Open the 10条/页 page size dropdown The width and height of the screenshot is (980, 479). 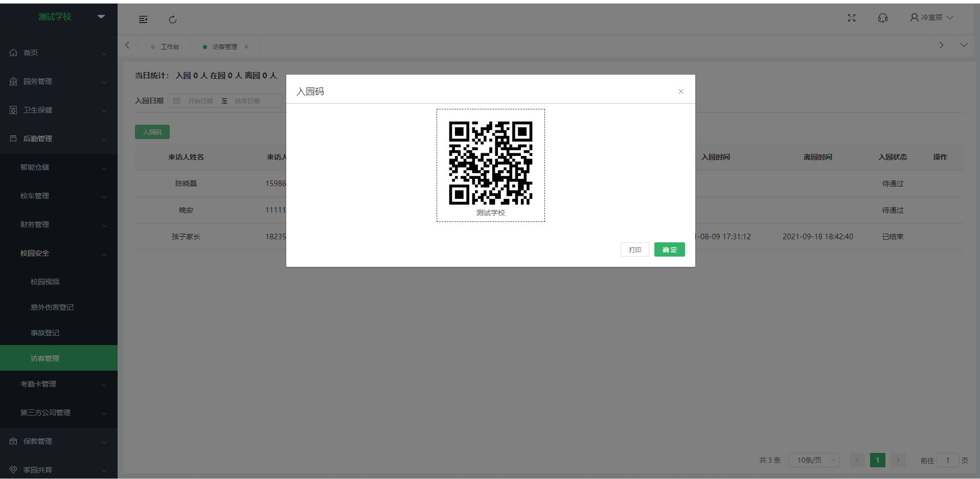(814, 460)
